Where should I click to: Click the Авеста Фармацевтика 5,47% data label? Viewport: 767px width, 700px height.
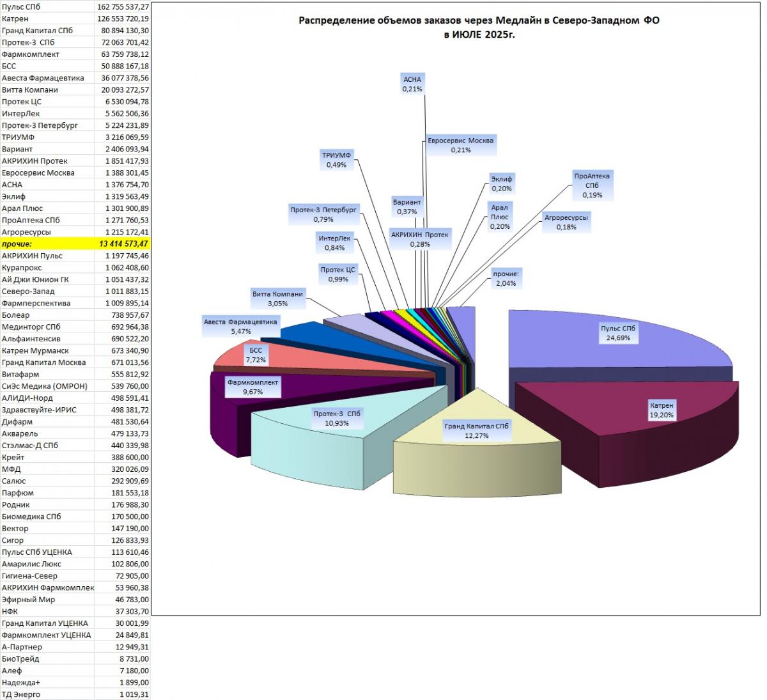click(x=240, y=327)
